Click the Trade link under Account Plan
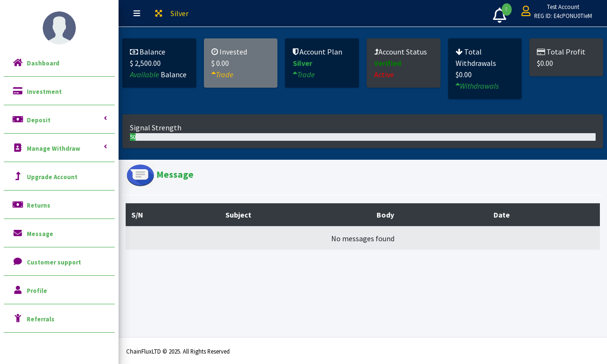The width and height of the screenshot is (607, 364). click(303, 74)
